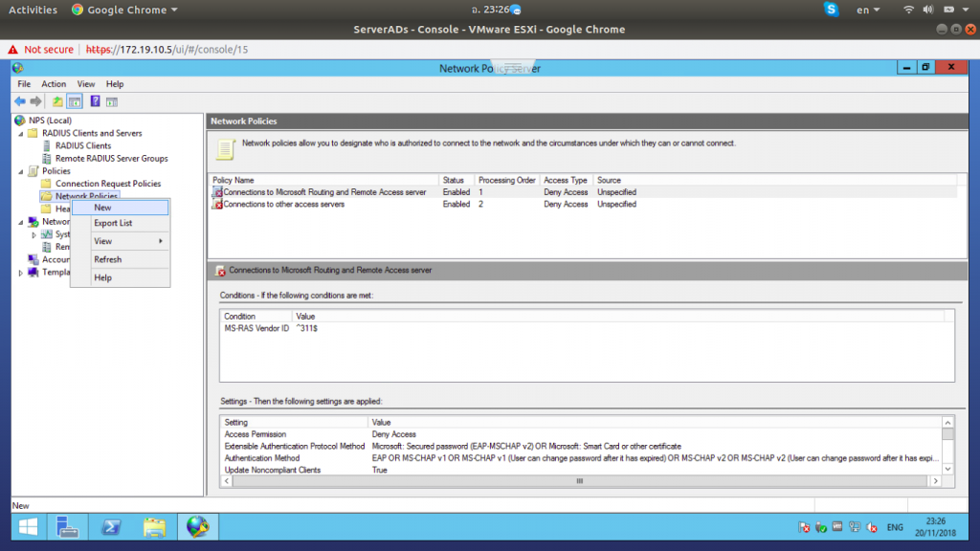Click the Up one level folder icon
The width and height of the screenshot is (980, 551).
[56, 101]
